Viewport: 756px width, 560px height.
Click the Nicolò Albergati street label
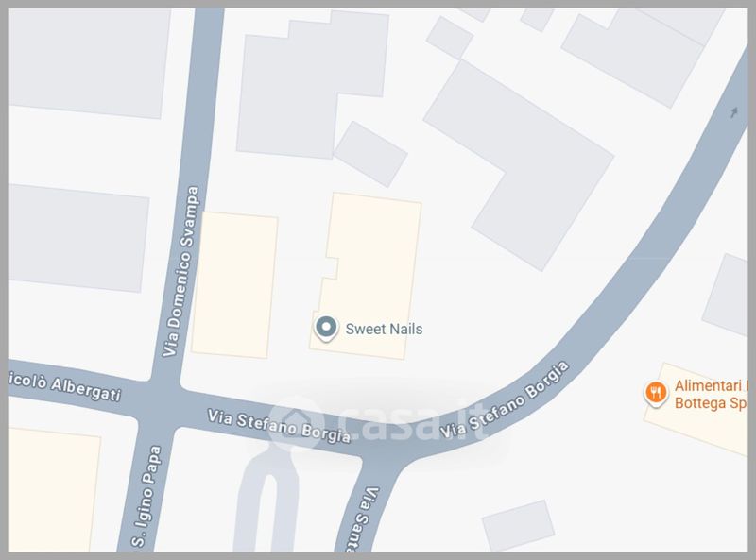64,386
